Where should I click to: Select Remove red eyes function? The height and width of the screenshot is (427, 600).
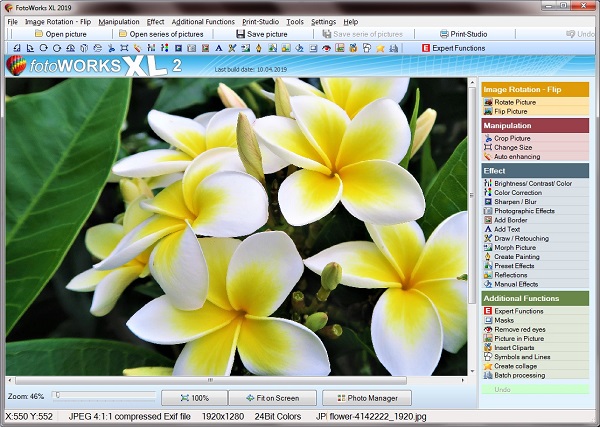pos(521,329)
